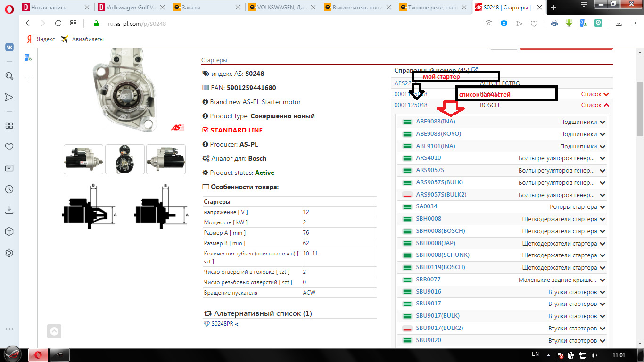Screen dimensions: 644x362
Task: Open personal news in the sidebar
Action: (9, 168)
